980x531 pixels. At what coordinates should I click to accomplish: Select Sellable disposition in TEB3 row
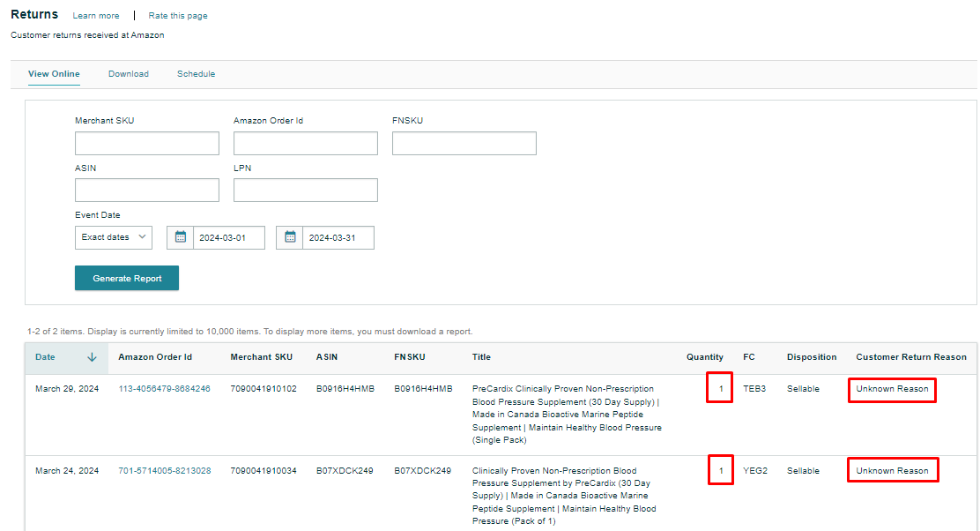(803, 389)
